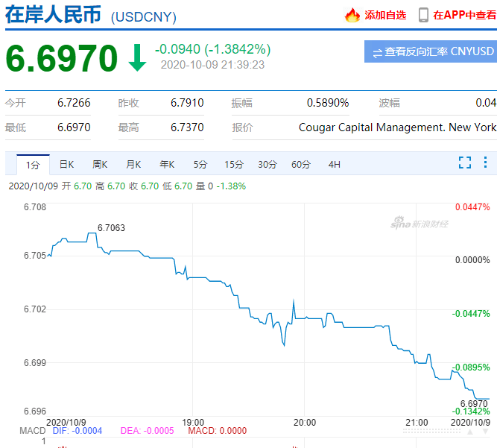Click the swap arrows icon on CNYUSD button
497x448 pixels.
coord(377,53)
